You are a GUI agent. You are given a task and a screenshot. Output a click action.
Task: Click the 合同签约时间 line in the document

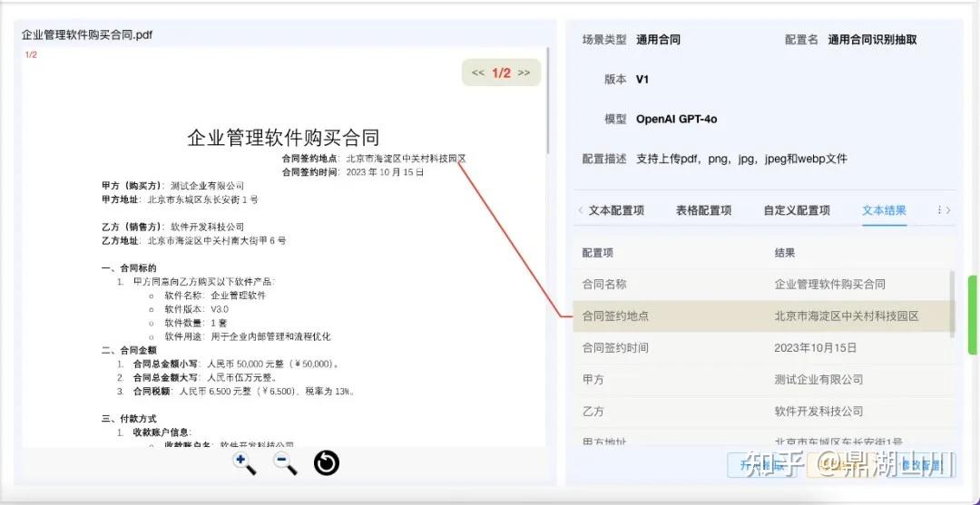point(352,171)
